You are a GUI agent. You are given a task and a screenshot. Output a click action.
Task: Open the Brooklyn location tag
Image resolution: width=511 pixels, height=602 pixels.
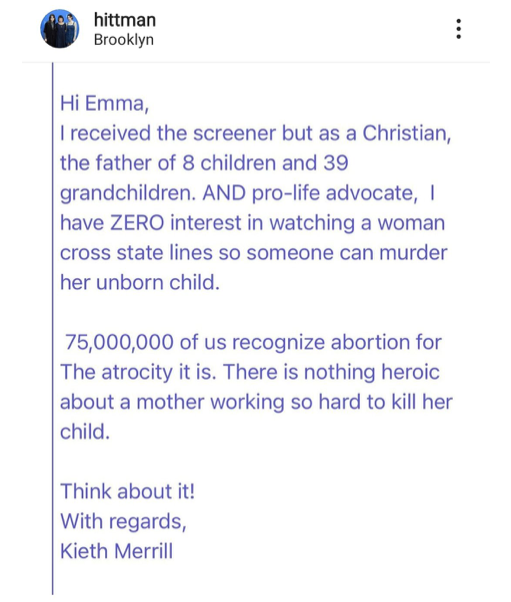tap(124, 40)
